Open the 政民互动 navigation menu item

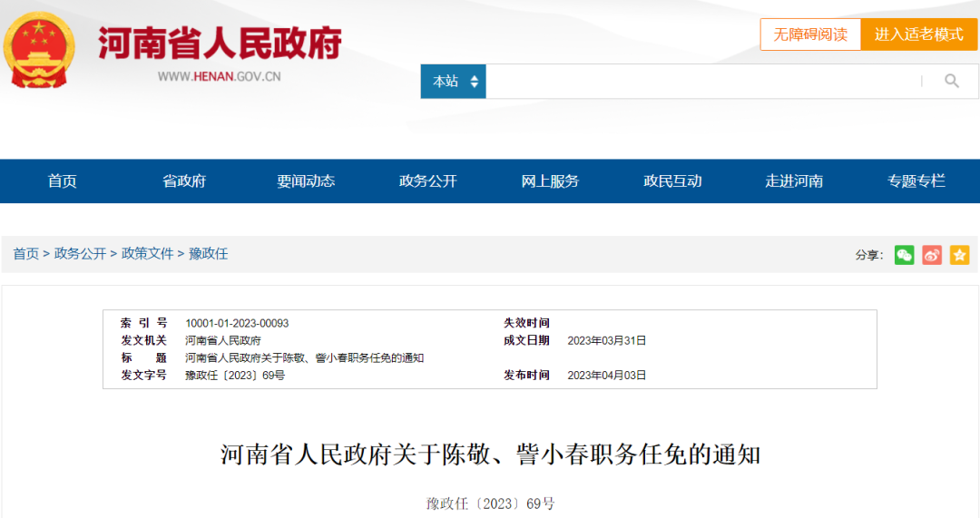pos(672,181)
